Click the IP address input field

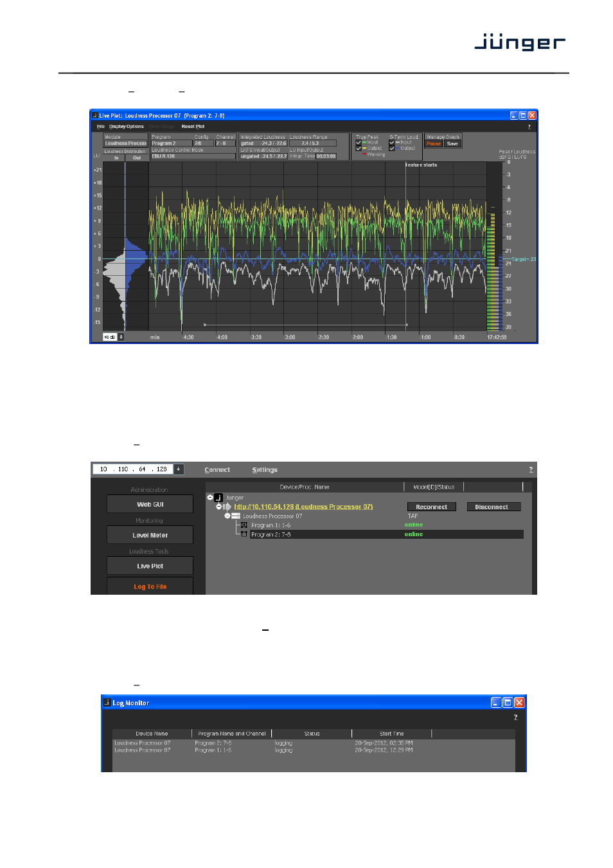pyautogui.click(x=133, y=469)
